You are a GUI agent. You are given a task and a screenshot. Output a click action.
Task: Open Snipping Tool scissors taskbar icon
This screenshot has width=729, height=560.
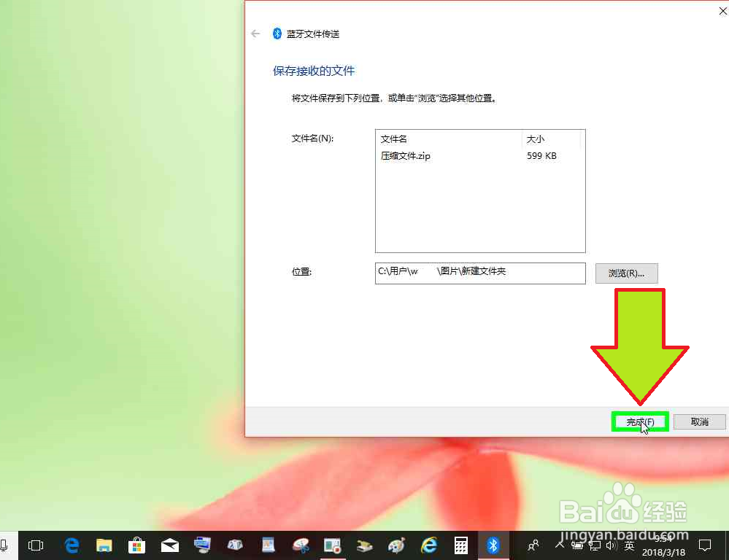point(301,545)
